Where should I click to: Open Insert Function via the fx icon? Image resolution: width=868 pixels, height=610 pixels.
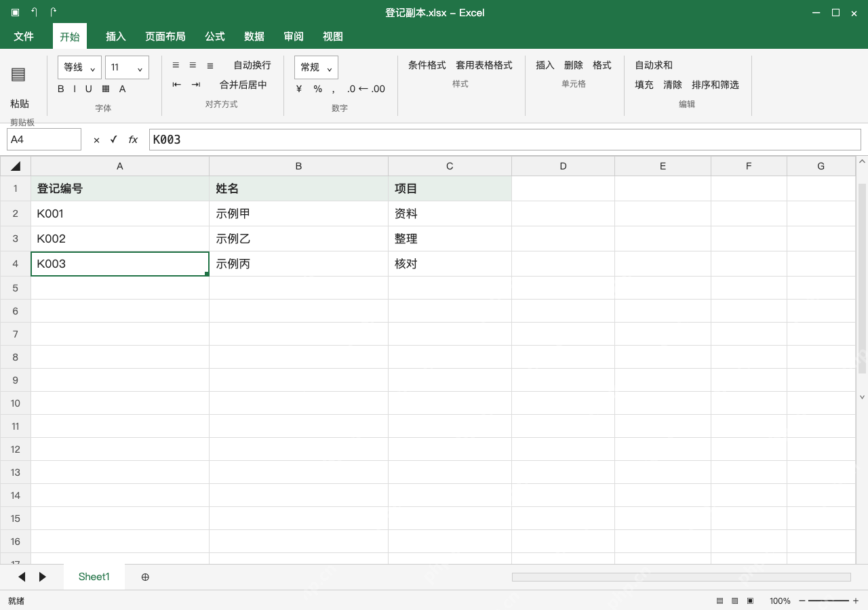(x=133, y=140)
